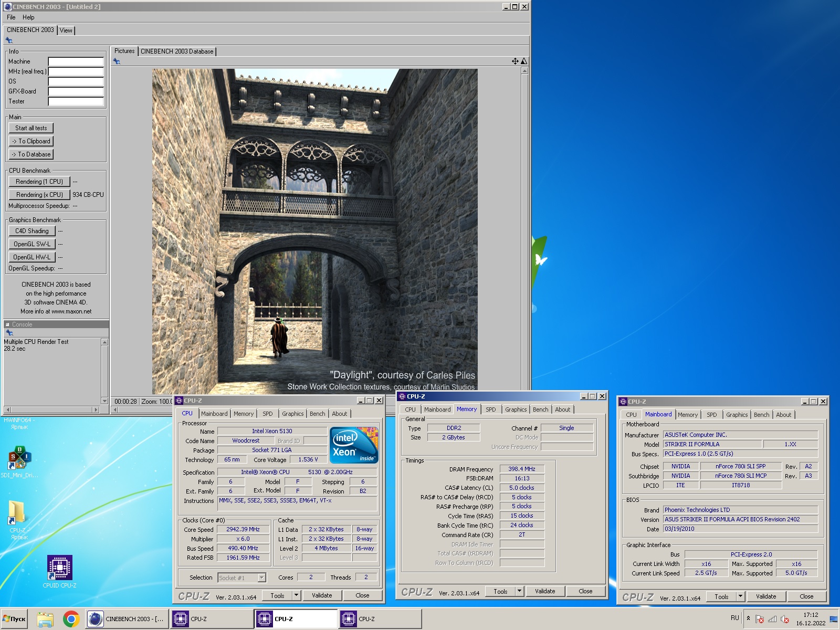Open the Help menu in CINEBENCH
The image size is (840, 630).
(28, 17)
